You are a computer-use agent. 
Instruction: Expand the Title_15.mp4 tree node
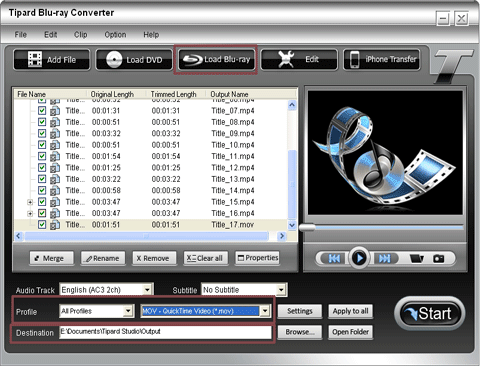30,202
